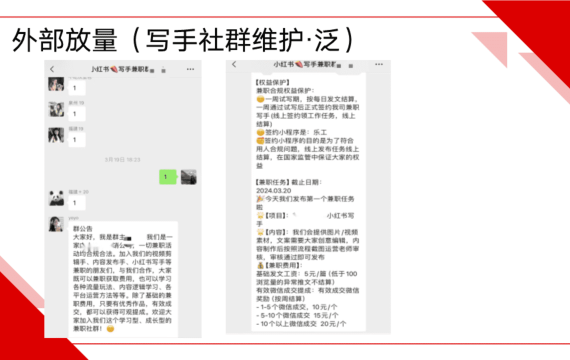Click "5-10个微信成交 15元/个" line
The width and height of the screenshot is (570, 360).
[297, 316]
